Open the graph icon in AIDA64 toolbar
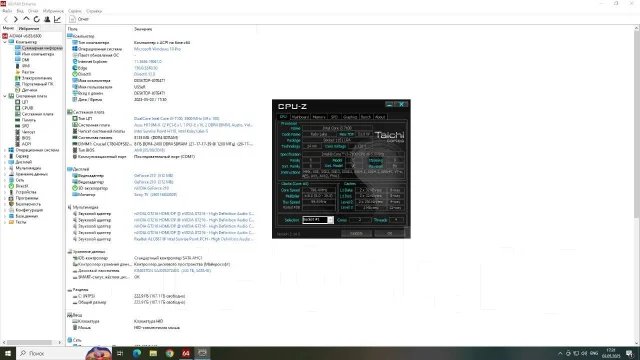Screen dimensions: 640x360 pos(58,19)
